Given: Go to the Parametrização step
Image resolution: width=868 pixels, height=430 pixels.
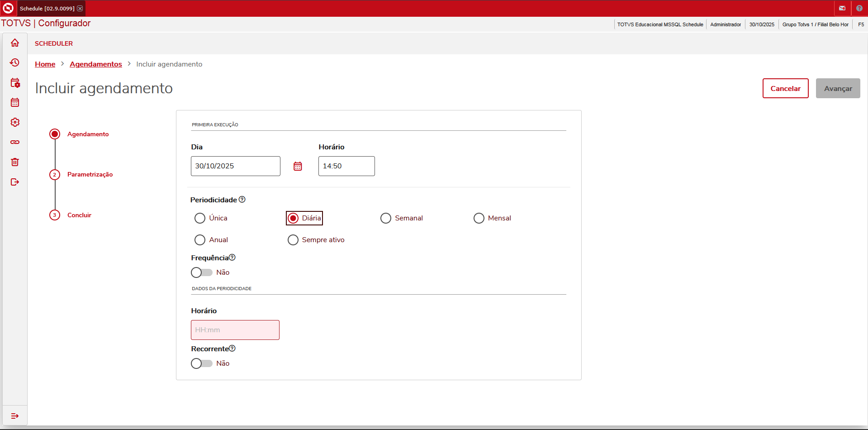Looking at the screenshot, I should 81,175.
